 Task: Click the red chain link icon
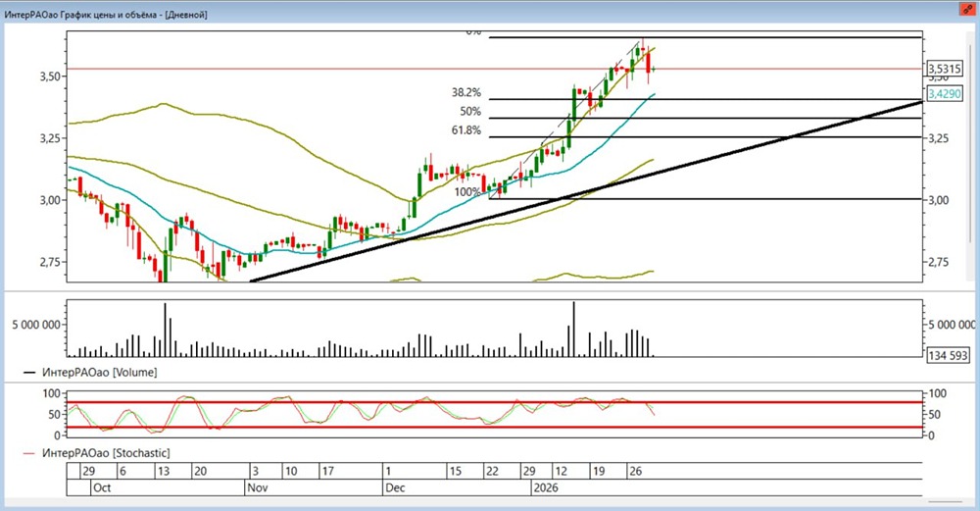click(967, 10)
